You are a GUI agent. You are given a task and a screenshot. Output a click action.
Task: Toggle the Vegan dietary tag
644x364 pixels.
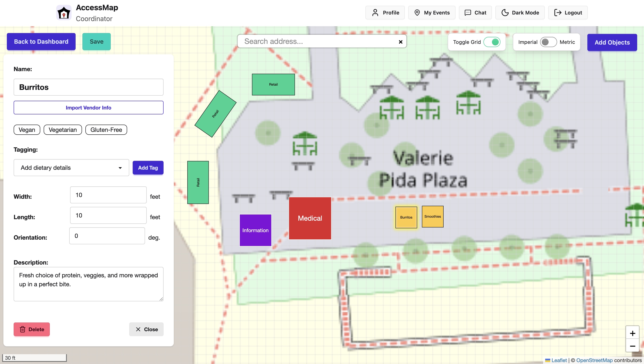(x=27, y=130)
